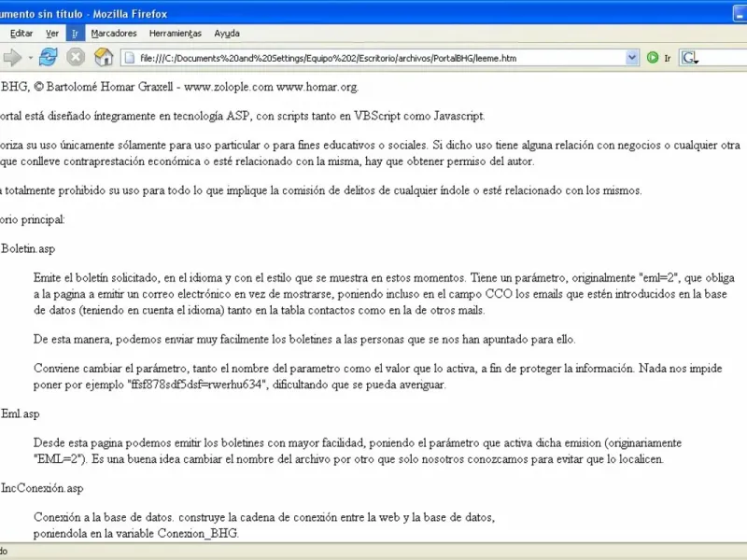The height and width of the screenshot is (560, 747).
Task: Click the Forward navigation arrow
Action: click(x=12, y=58)
